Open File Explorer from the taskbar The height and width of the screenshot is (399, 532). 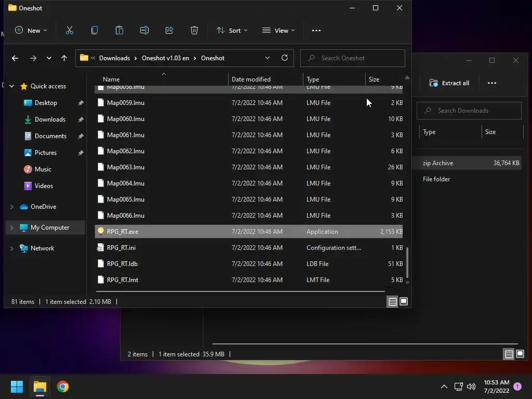pyautogui.click(x=39, y=387)
